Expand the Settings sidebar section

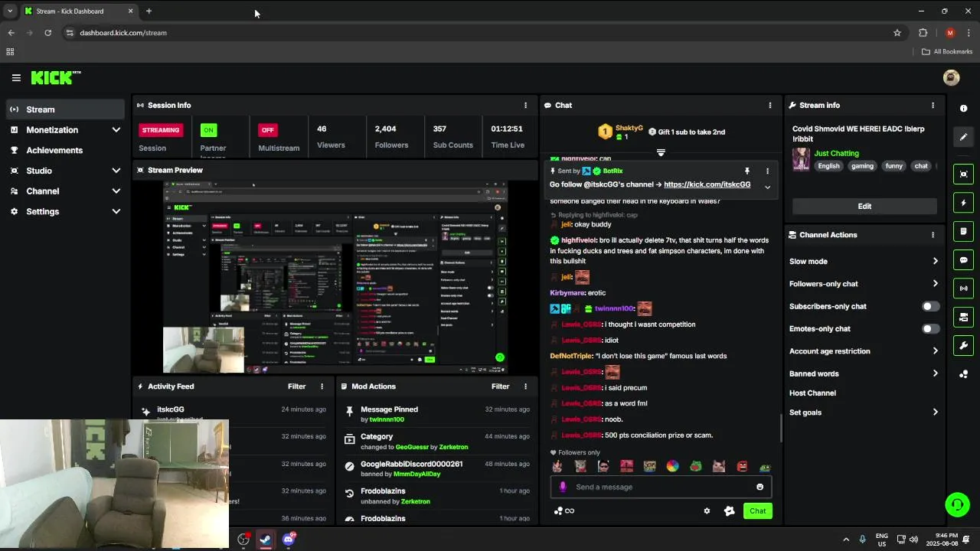pos(116,211)
